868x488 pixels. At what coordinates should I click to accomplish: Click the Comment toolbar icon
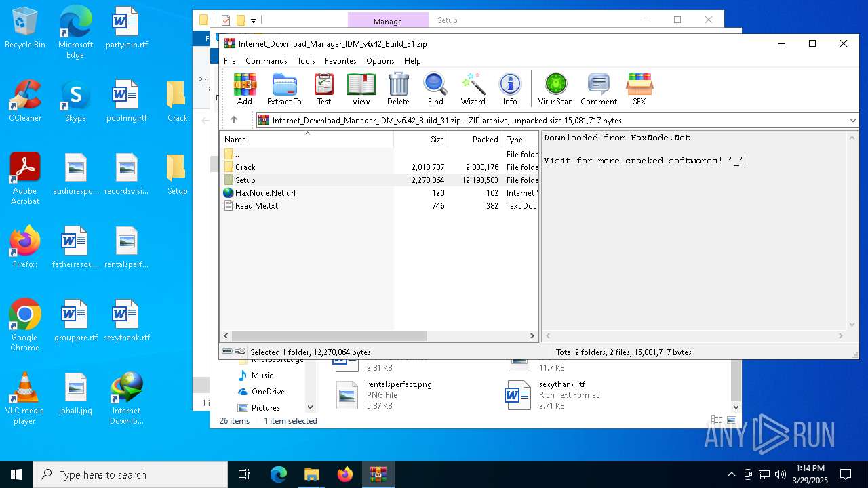pyautogui.click(x=599, y=89)
